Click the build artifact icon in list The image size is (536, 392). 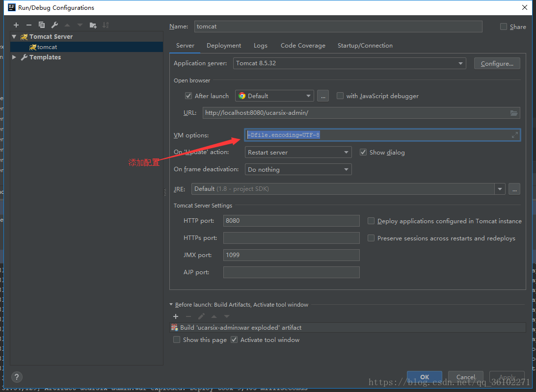[175, 327]
